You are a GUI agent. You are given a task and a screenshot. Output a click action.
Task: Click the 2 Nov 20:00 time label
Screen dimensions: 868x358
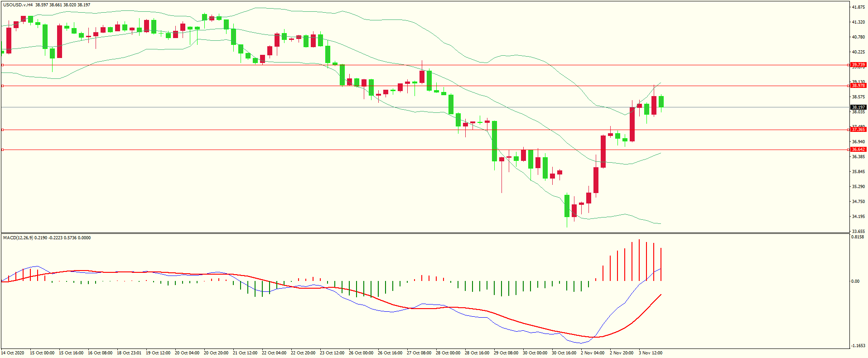click(622, 353)
